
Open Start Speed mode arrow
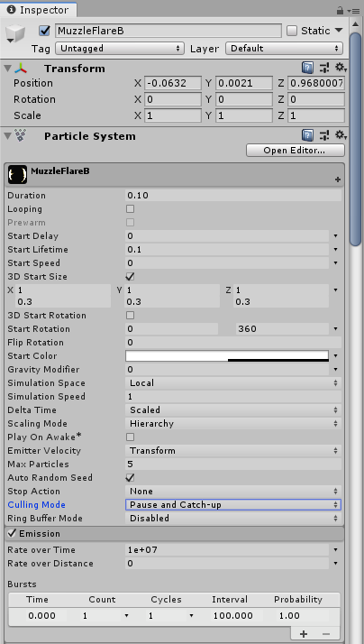coord(336,263)
